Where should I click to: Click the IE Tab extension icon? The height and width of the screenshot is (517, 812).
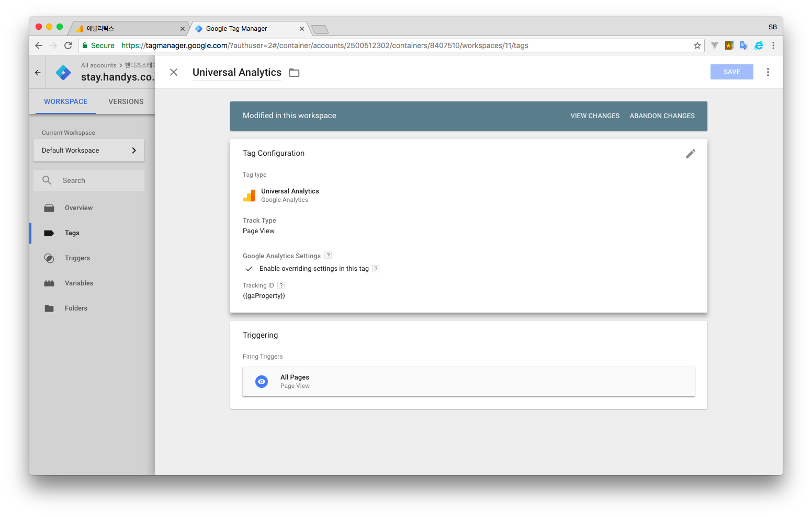[759, 45]
